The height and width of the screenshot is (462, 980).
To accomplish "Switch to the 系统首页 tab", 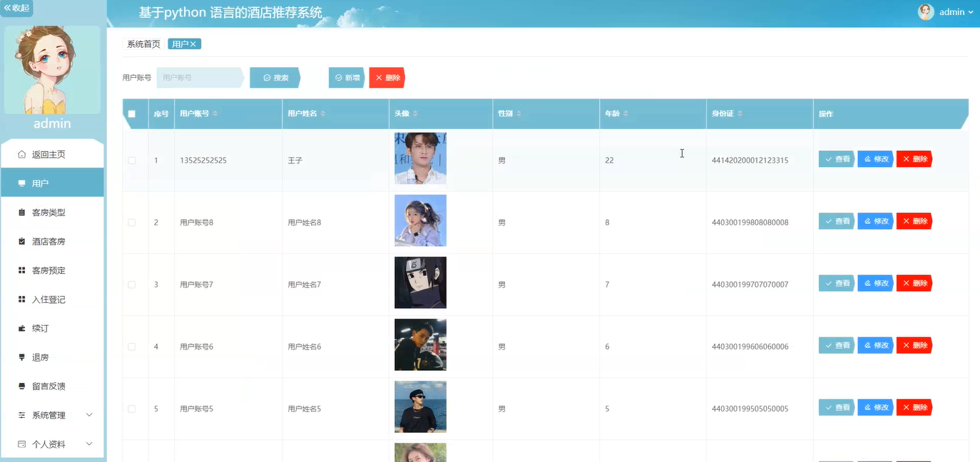I will tap(143, 44).
